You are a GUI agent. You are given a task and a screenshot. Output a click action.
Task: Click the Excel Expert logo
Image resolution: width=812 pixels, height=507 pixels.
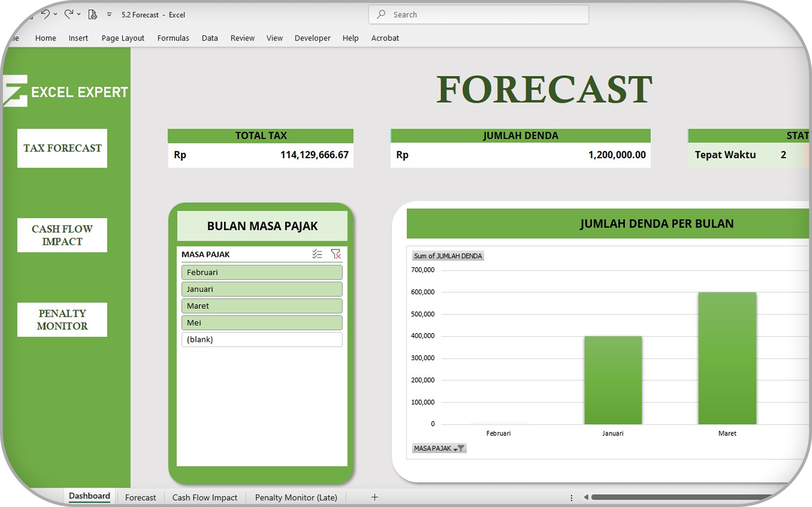coord(66,91)
